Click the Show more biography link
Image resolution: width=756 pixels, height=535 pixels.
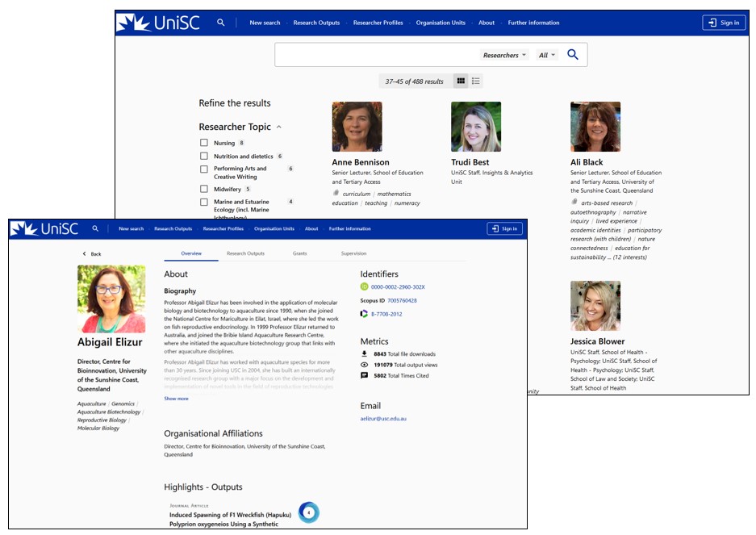[x=176, y=399]
